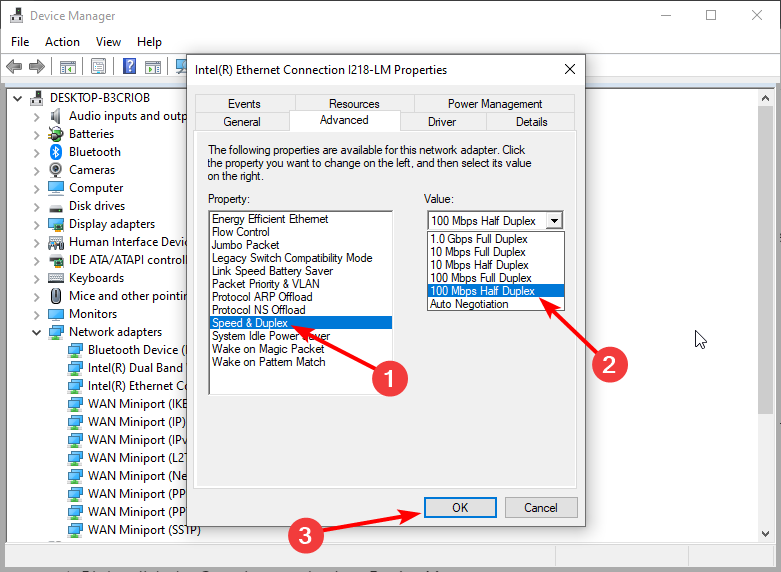The image size is (781, 572).
Task: Select Flow Control property
Action: [x=301, y=232]
